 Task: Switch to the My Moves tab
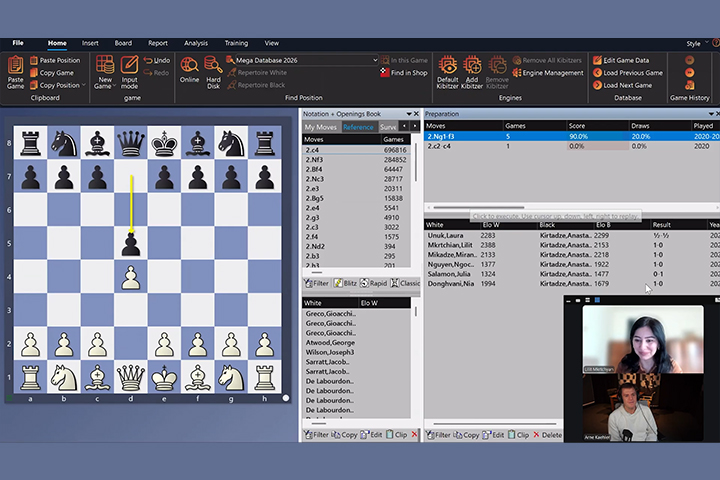coord(321,127)
